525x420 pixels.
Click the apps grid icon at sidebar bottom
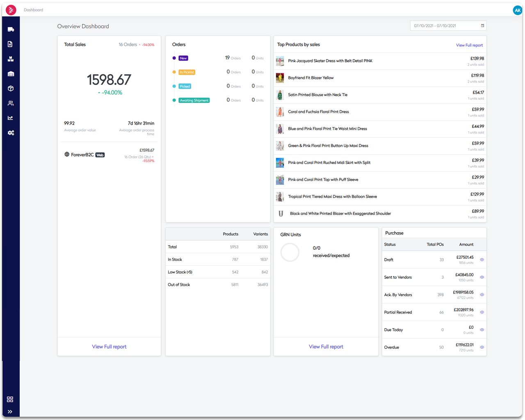pyautogui.click(x=10, y=399)
